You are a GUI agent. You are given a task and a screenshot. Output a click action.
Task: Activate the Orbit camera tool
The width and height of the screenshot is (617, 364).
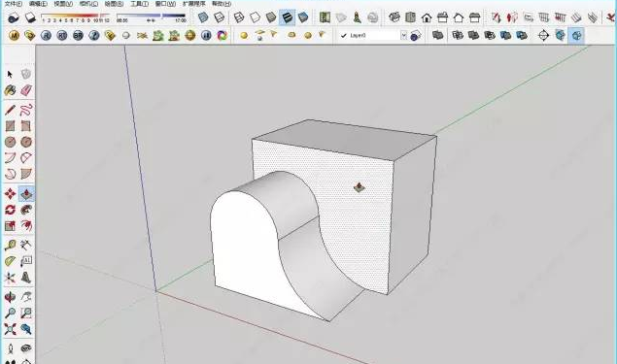coord(11,297)
